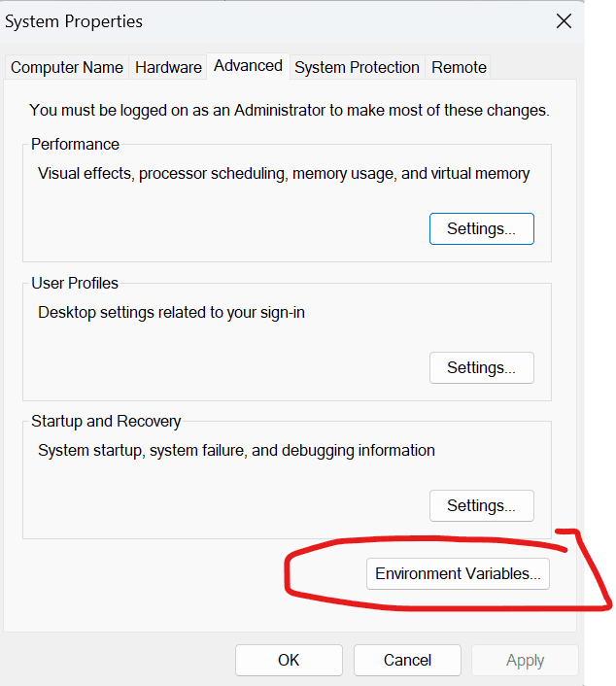
Task: Open Startup and Recovery Settings
Action: pos(481,505)
